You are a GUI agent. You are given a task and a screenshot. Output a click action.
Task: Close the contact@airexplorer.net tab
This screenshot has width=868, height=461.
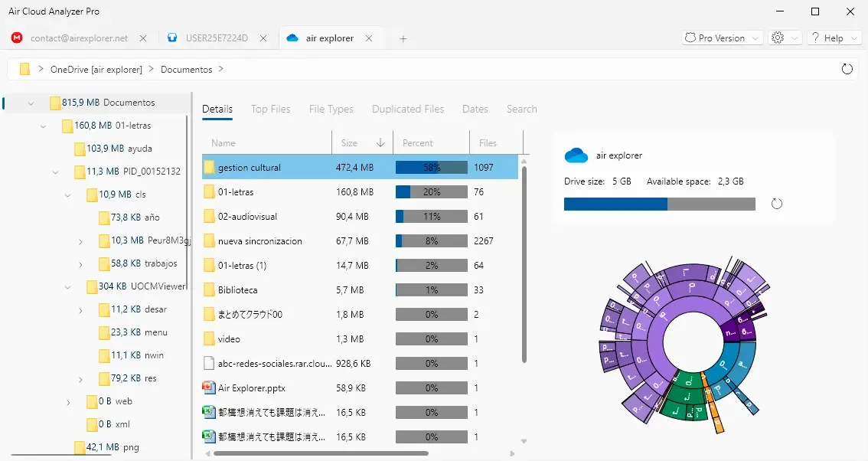point(143,38)
